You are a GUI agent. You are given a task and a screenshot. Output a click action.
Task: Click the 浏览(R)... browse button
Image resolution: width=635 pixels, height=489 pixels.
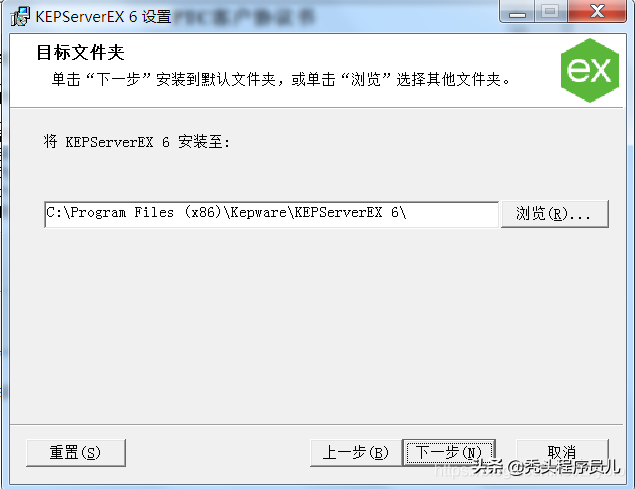point(554,214)
